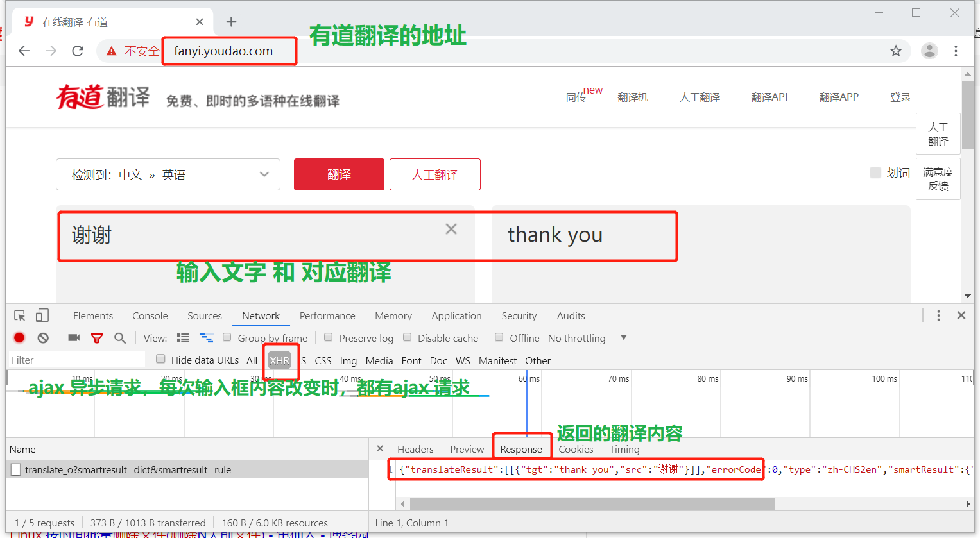Filter requests by Img type
Screen dimensions: 980x538
348,360
